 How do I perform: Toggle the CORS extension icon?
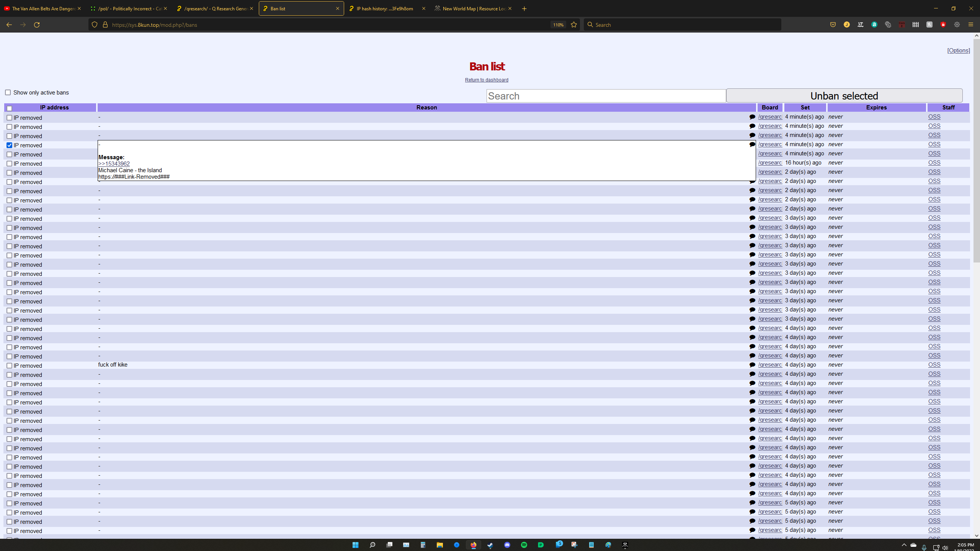click(x=902, y=25)
